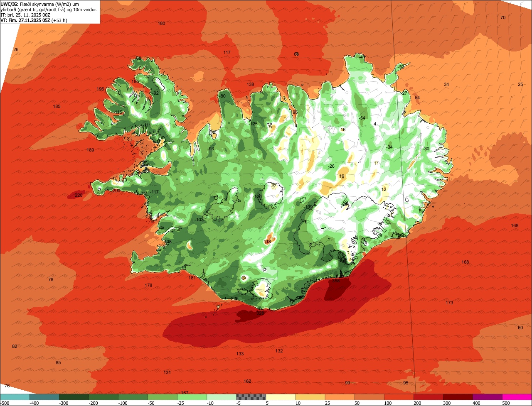532x406 pixels.
Task: Click the flux value -34 on the map
Action: pos(389,147)
